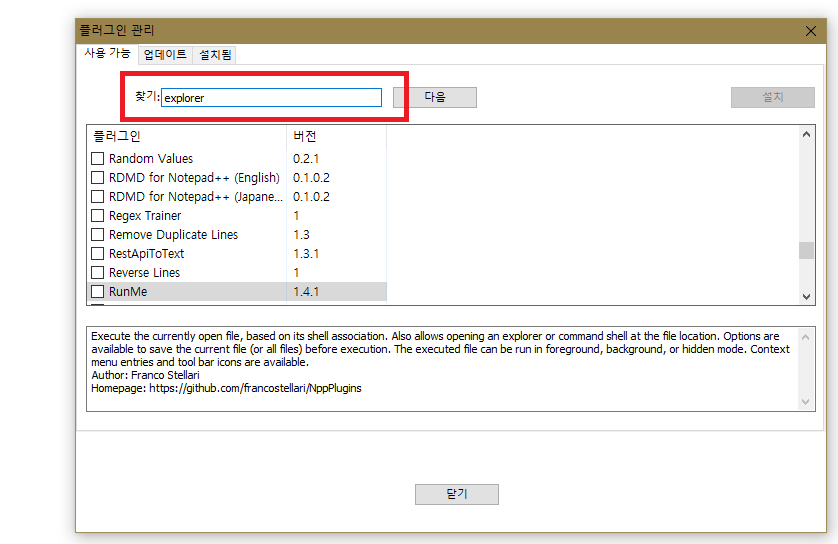Click description box scroll down arrow
Viewport: 838px width, 544px height.
[x=806, y=402]
